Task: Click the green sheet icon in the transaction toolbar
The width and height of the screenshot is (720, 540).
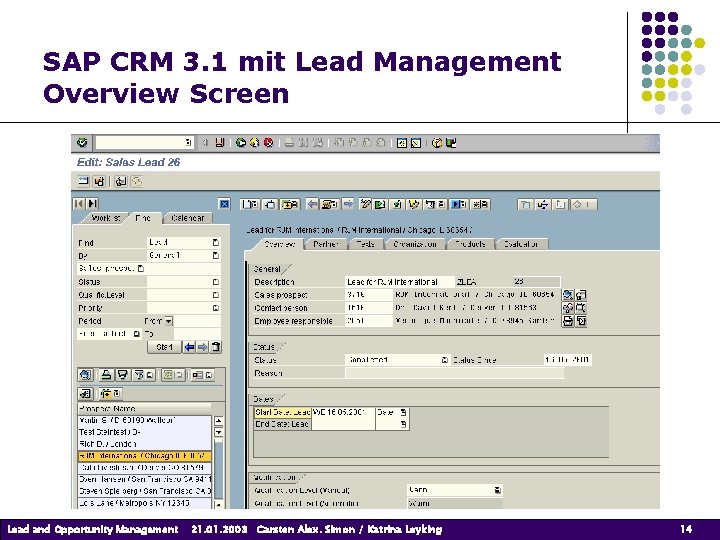Action: pos(380,204)
